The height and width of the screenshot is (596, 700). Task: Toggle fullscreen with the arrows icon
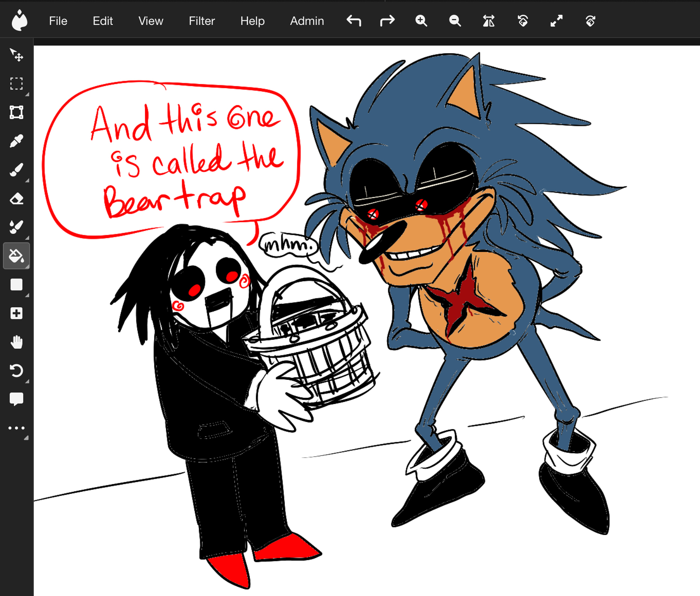(x=556, y=21)
